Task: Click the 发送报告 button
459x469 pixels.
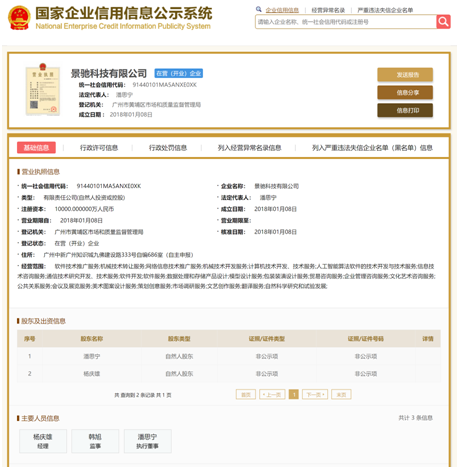Action: (405, 75)
